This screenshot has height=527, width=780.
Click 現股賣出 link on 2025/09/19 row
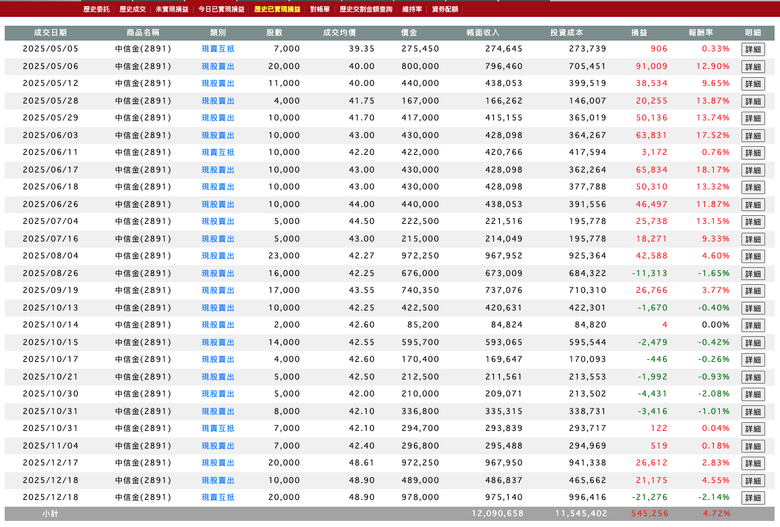point(218,291)
